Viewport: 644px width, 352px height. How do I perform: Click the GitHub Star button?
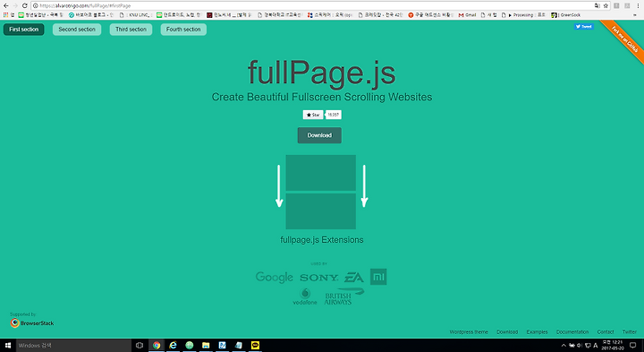[313, 115]
